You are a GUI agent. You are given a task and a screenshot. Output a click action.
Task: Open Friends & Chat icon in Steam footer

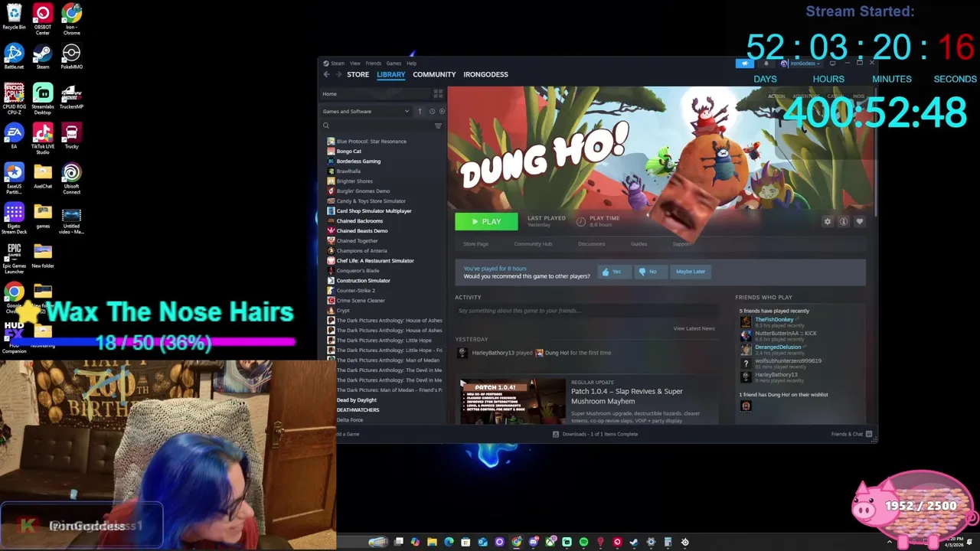click(x=868, y=434)
